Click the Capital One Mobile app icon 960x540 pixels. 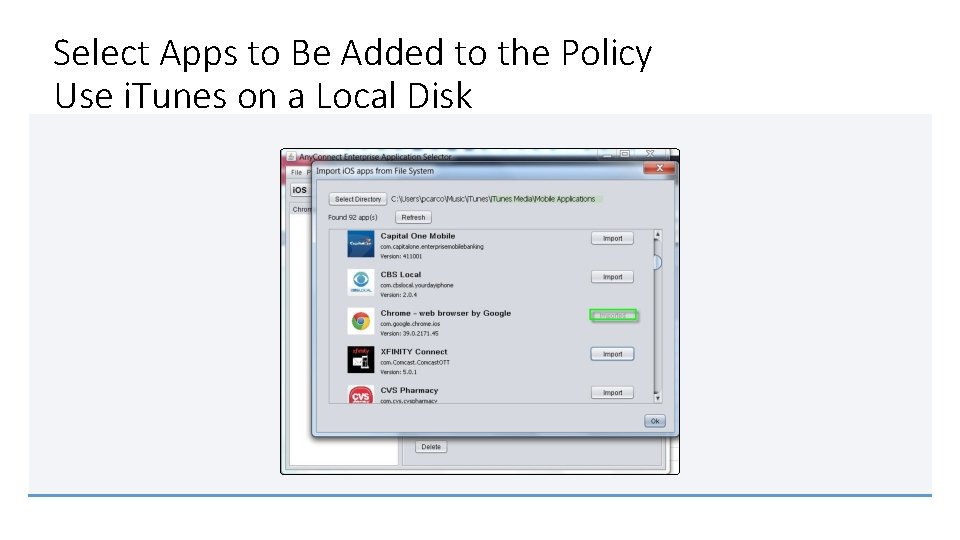coord(361,244)
